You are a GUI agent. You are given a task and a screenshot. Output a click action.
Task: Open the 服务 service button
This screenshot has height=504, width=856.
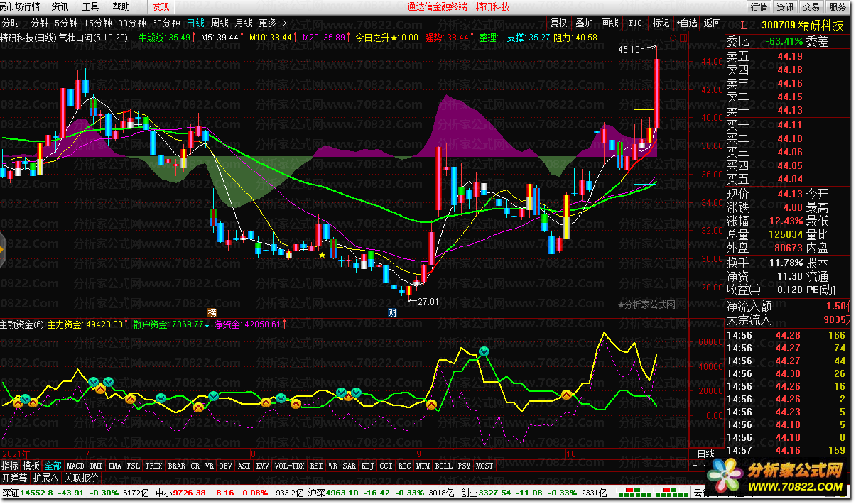tap(837, 6)
